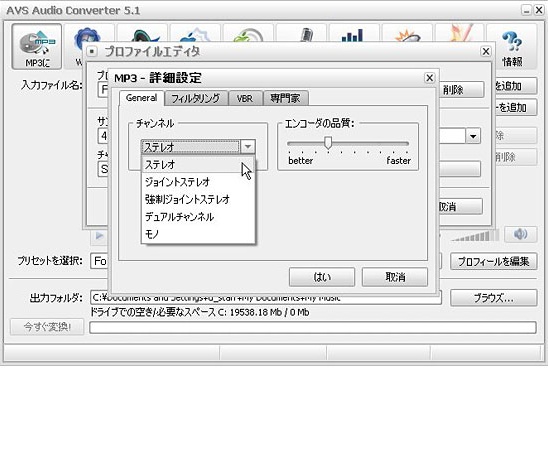Close the プロファイルエディタ window

click(486, 52)
